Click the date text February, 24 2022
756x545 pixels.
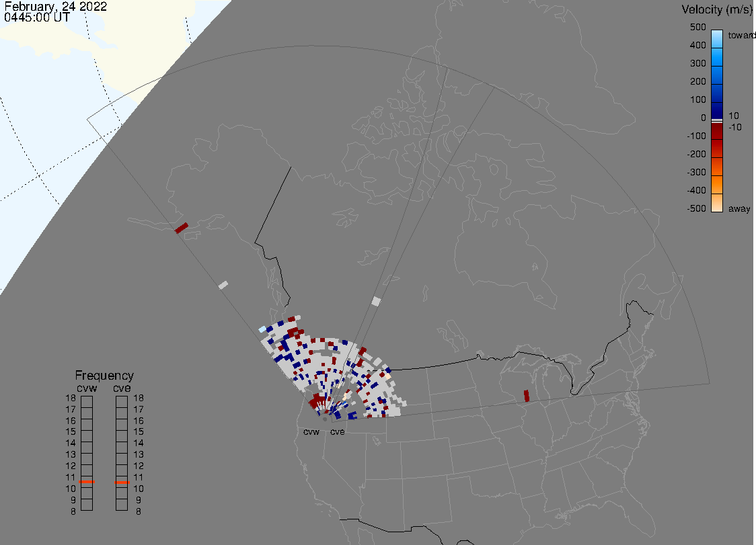click(x=55, y=7)
